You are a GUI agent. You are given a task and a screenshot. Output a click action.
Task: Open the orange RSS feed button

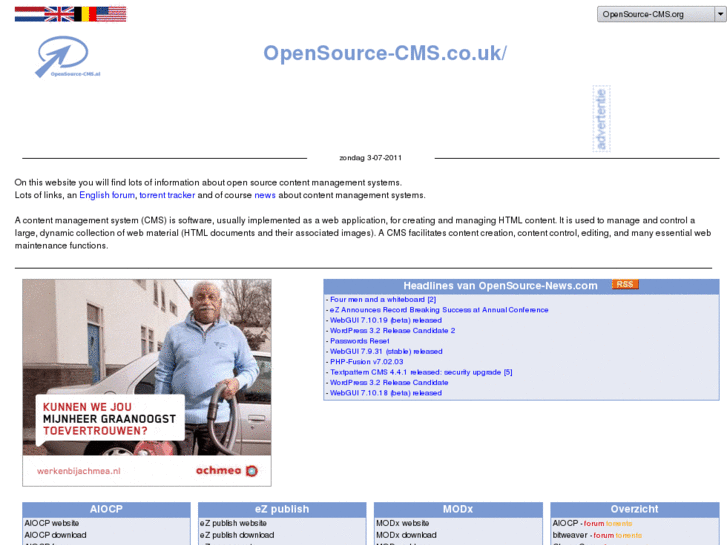point(625,284)
